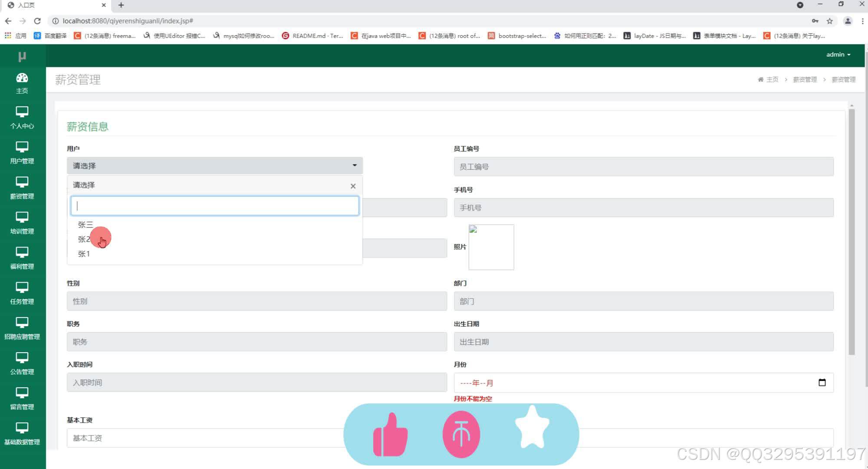Open mysql如何修改roo... bookmark

244,36
